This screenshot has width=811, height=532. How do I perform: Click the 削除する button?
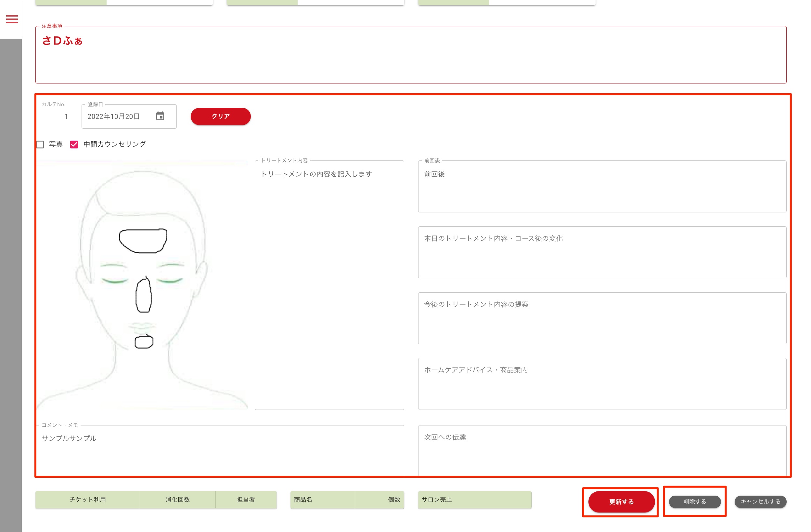[x=694, y=501]
